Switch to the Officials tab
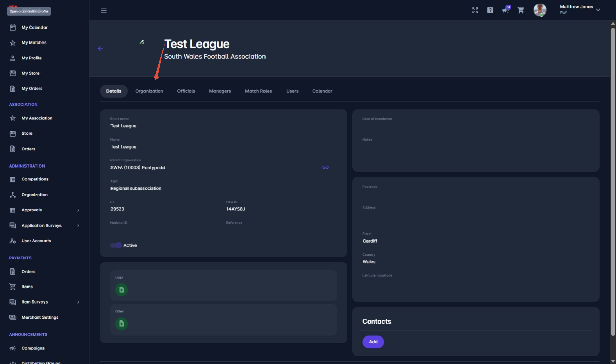Screen dimensions: 616x364 [x=186, y=91]
